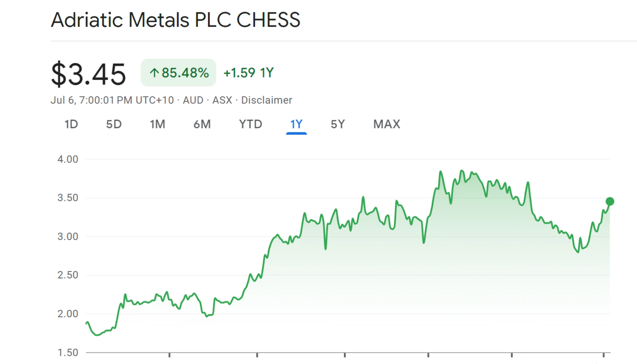This screenshot has width=637, height=364.
Task: Click the green up arrow icon
Action: [155, 73]
